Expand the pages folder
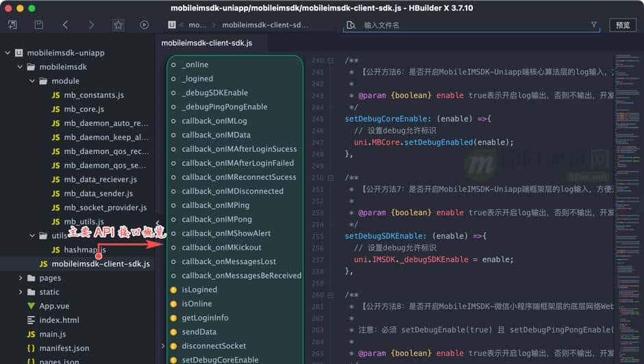The width and height of the screenshot is (644, 364). click(20, 278)
